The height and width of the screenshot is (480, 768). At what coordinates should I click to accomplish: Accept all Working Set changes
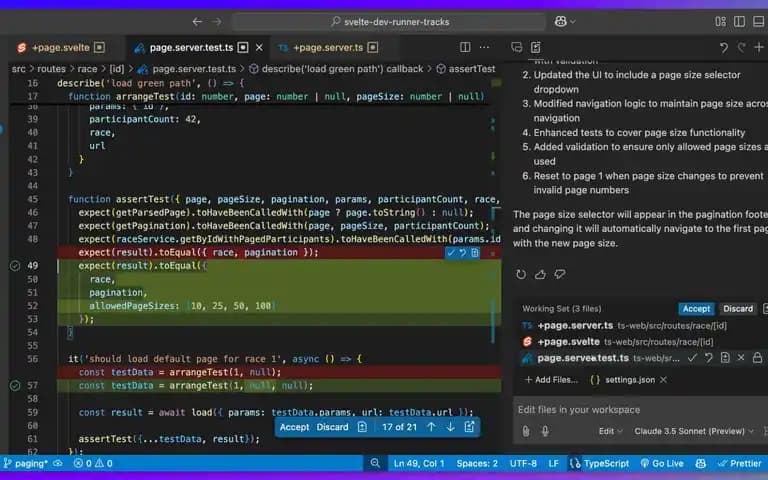coord(696,309)
